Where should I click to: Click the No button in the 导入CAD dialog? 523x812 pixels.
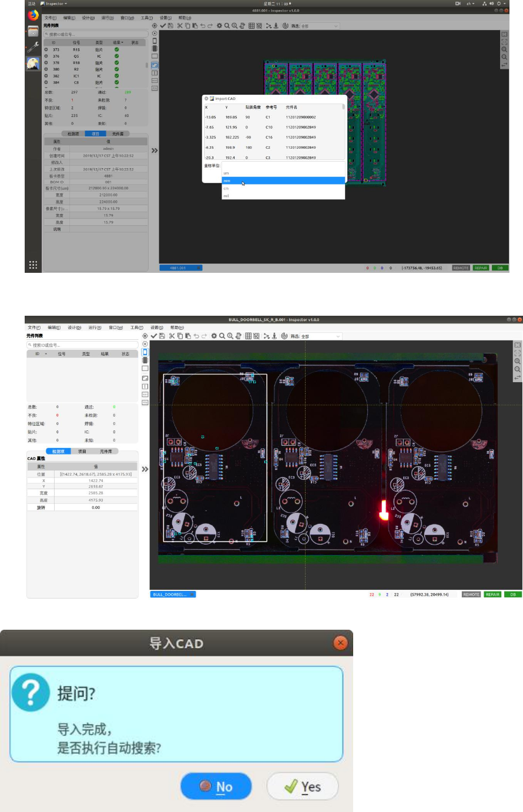216,787
